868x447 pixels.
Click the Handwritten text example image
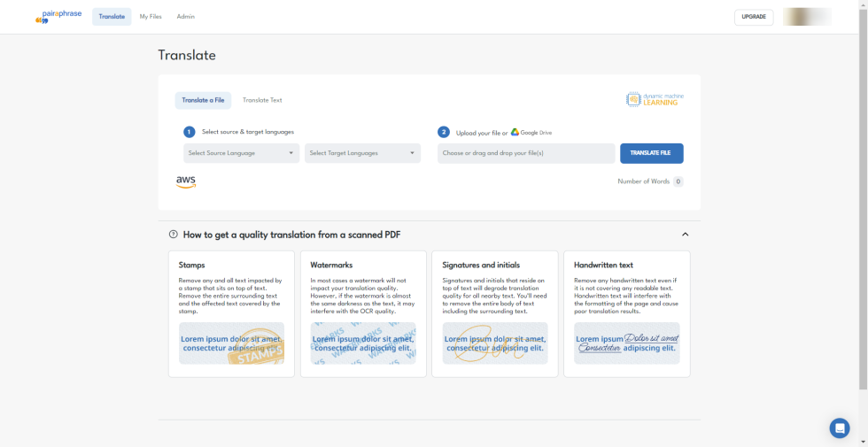[x=626, y=343]
